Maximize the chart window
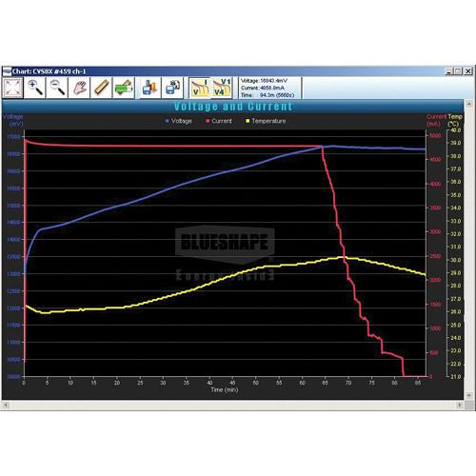 click(458, 71)
